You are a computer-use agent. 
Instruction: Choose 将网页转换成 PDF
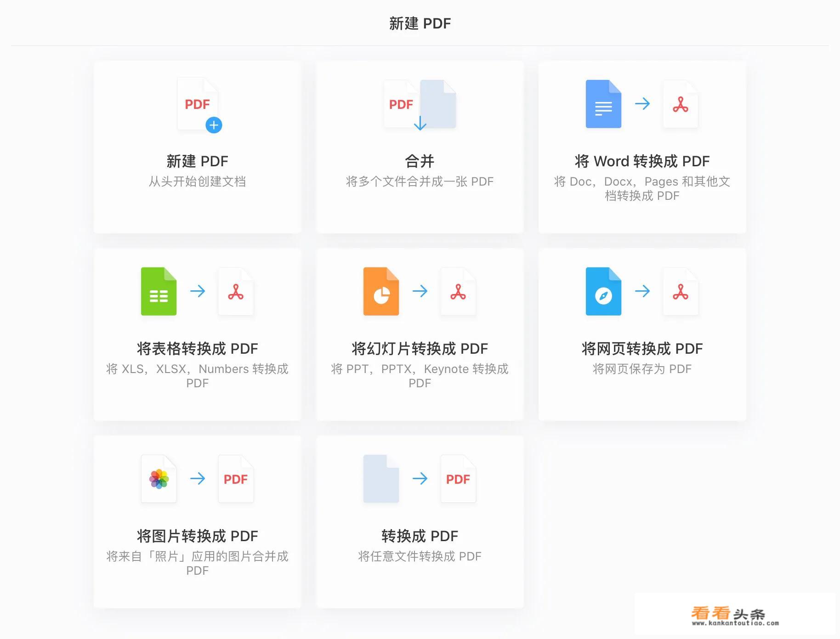[x=642, y=349]
